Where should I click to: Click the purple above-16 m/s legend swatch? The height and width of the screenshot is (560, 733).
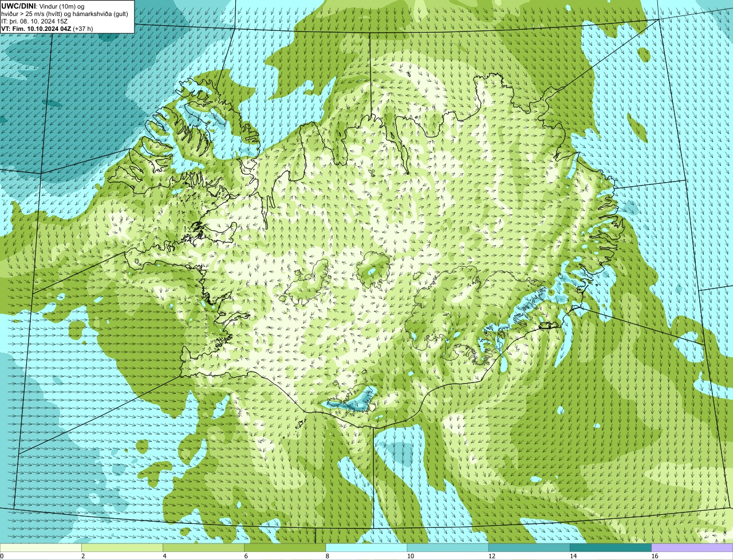(692, 548)
